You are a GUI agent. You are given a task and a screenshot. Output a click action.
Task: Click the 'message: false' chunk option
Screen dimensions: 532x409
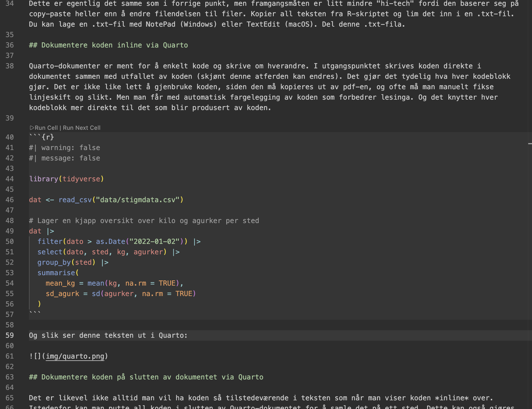(x=70, y=158)
